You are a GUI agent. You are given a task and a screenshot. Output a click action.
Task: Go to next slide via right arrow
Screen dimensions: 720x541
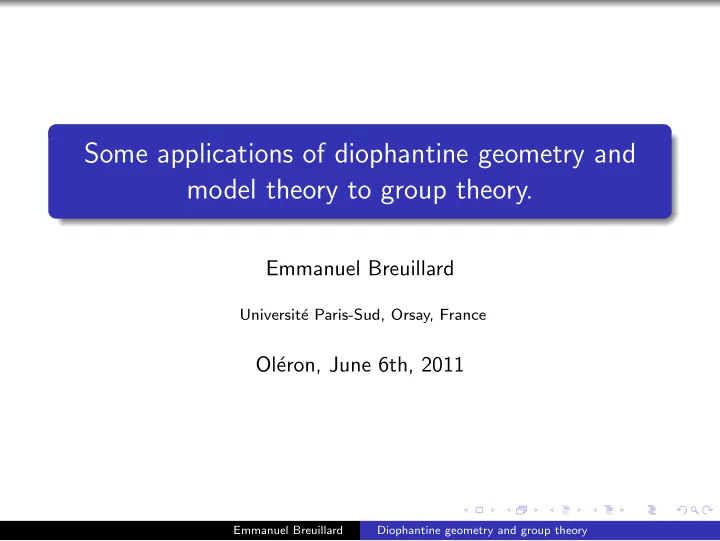coord(493,510)
